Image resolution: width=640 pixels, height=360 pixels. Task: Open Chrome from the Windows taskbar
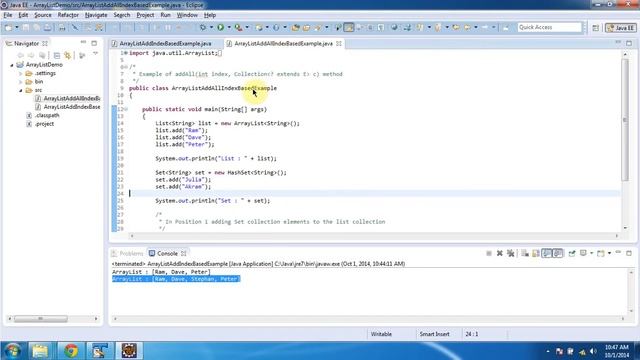(71, 351)
